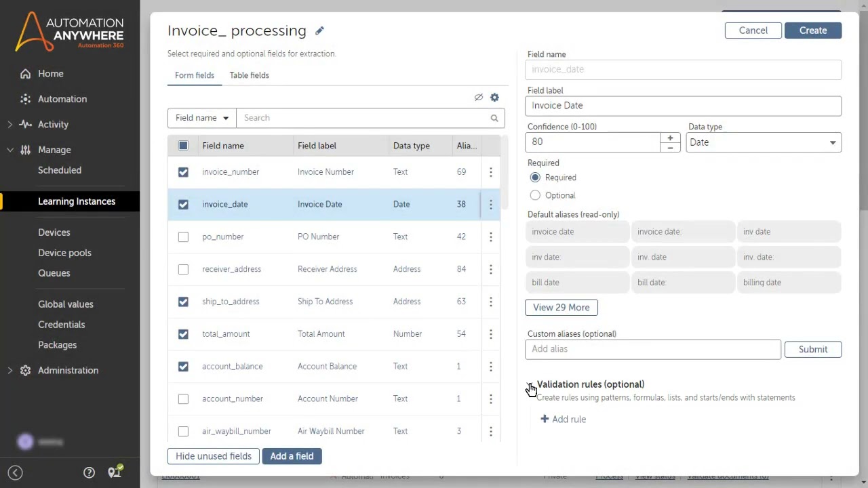Open the Data type Date dropdown
Screen dimensions: 868x488
[x=764, y=142]
